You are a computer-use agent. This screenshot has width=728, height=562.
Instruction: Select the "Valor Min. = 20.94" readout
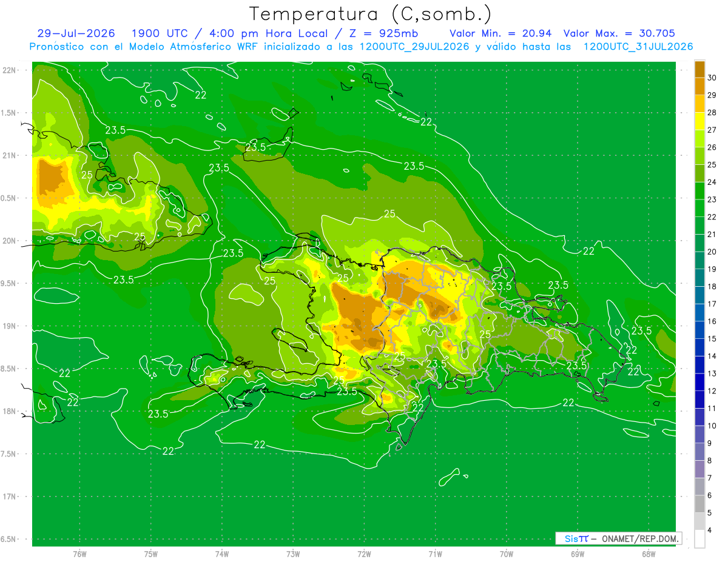click(x=500, y=33)
